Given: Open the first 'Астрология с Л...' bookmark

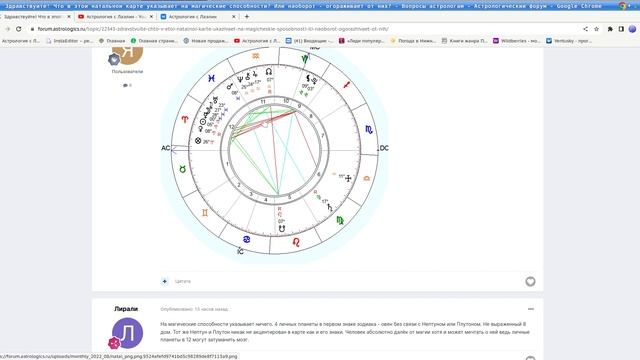Looking at the screenshot, I should 20,41.
